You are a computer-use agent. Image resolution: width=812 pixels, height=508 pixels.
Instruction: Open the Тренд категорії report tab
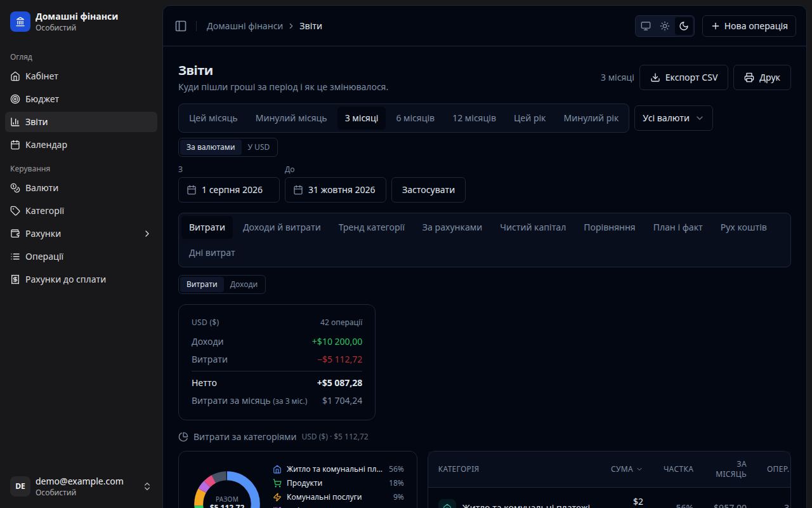[x=371, y=227]
